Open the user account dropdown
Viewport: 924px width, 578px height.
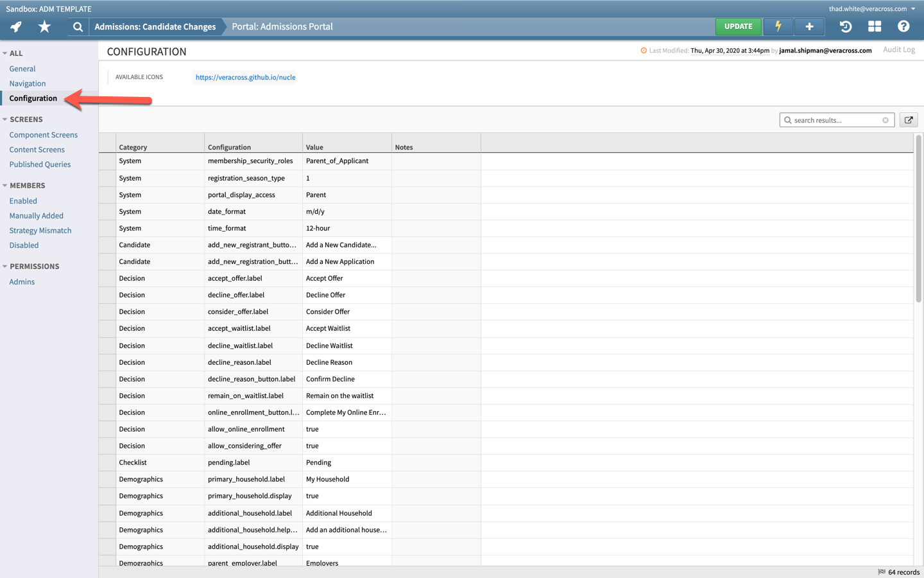coord(913,9)
